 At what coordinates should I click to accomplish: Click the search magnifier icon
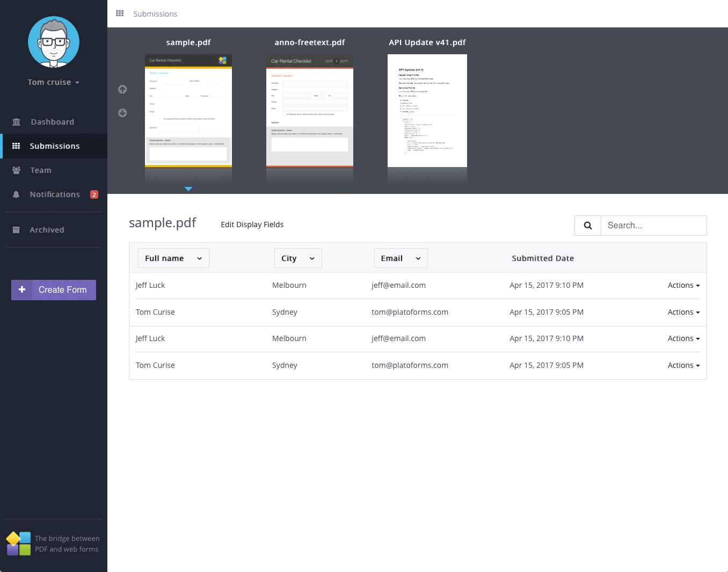588,226
